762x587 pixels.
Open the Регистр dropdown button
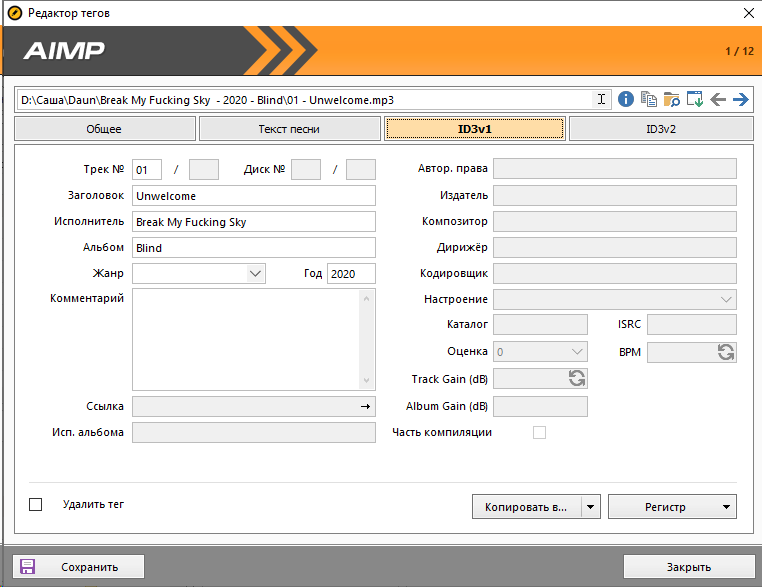coord(672,507)
